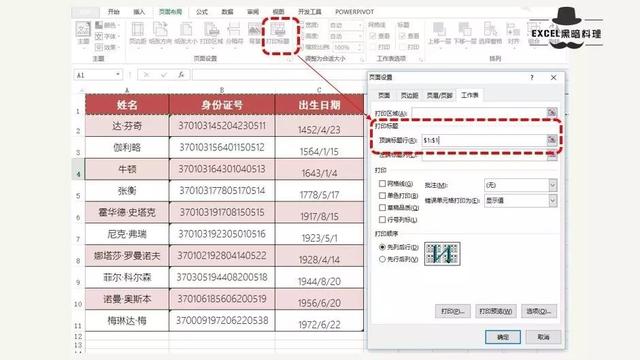Cancel (取消) the Page Setup dialog
Image resolution: width=640 pixels, height=360 pixels.
pos(543,337)
